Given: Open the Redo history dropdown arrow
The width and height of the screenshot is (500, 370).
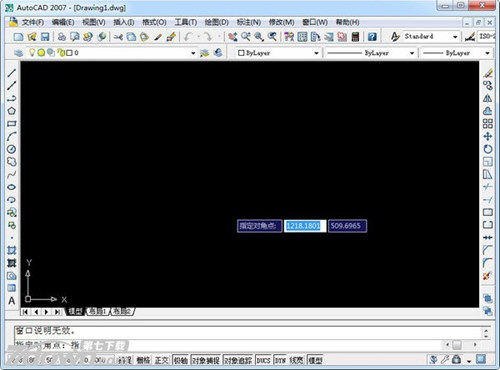Looking at the screenshot, I should 219,37.
